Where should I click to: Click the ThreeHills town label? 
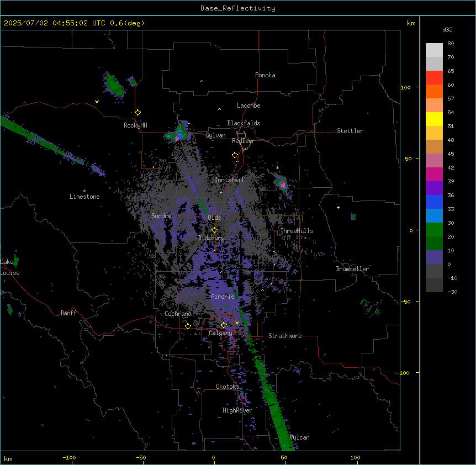point(297,231)
